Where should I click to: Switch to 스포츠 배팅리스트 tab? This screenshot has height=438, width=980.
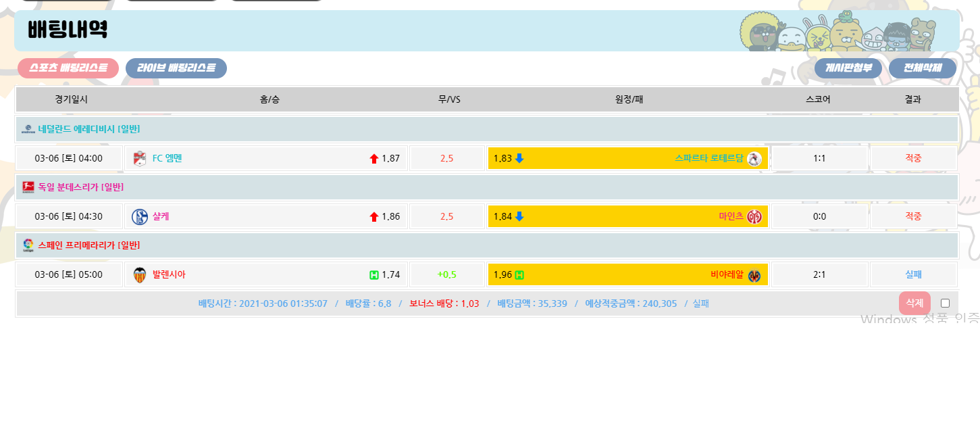(x=68, y=68)
